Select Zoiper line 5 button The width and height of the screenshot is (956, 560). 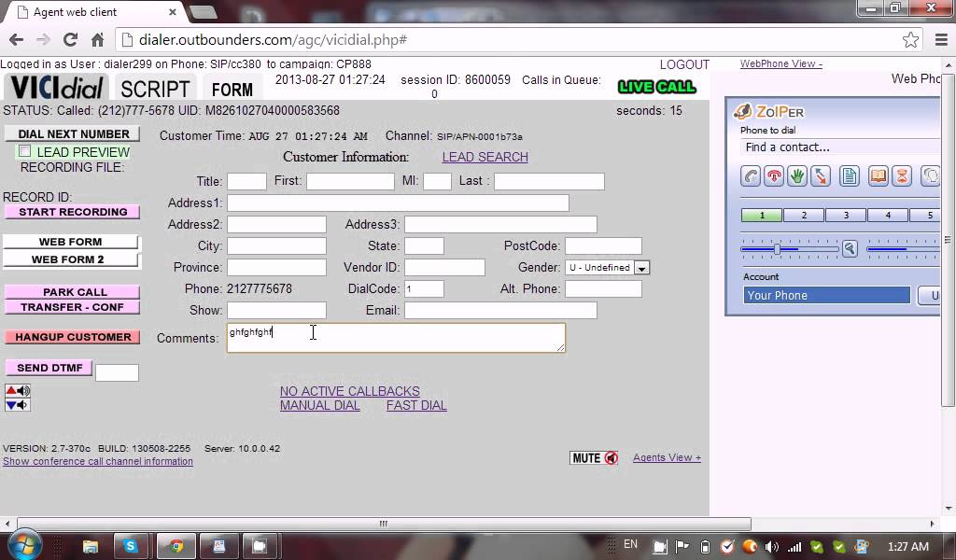coord(927,215)
